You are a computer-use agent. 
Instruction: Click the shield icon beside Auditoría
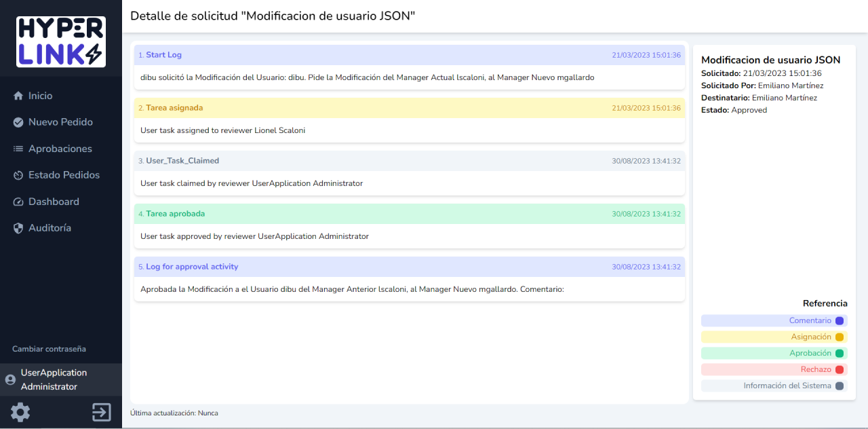pyautogui.click(x=18, y=228)
